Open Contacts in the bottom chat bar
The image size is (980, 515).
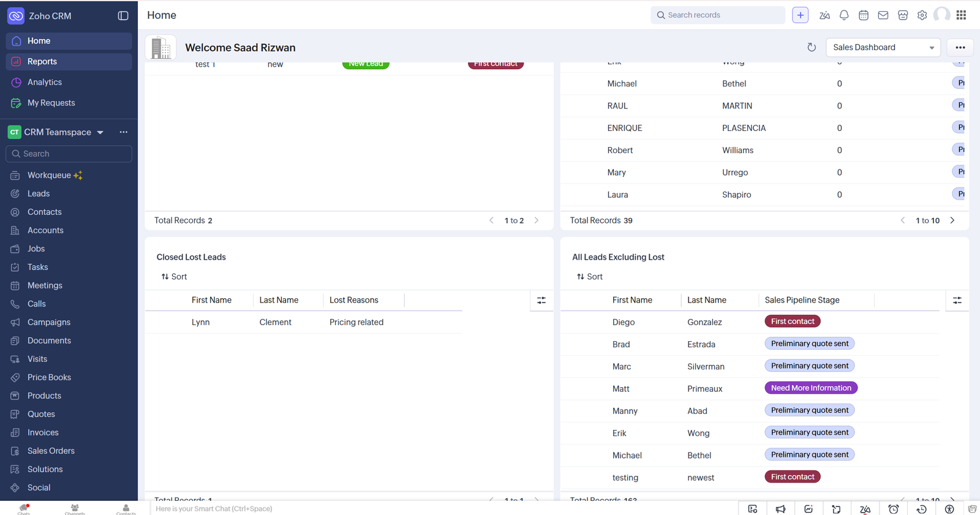126,509
